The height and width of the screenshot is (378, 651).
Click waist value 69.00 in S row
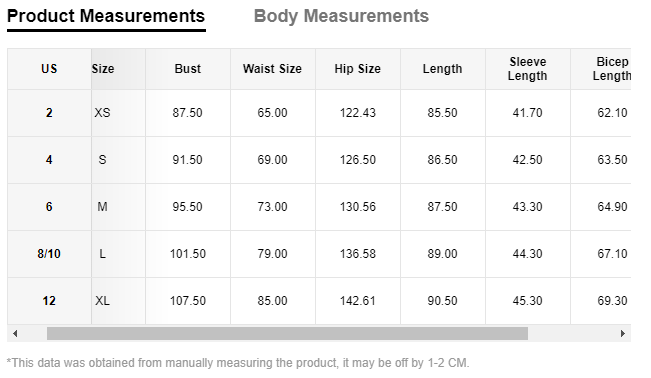click(272, 160)
